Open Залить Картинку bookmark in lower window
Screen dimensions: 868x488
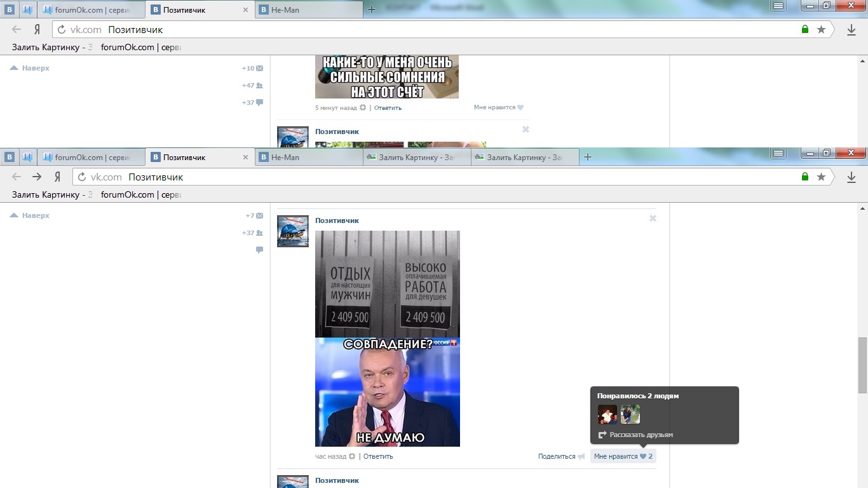(52, 194)
